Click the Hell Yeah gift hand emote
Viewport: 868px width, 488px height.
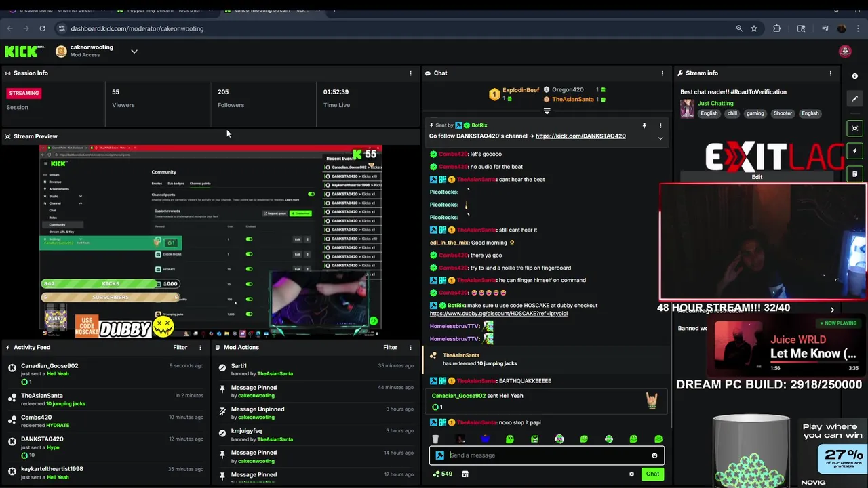(x=652, y=401)
